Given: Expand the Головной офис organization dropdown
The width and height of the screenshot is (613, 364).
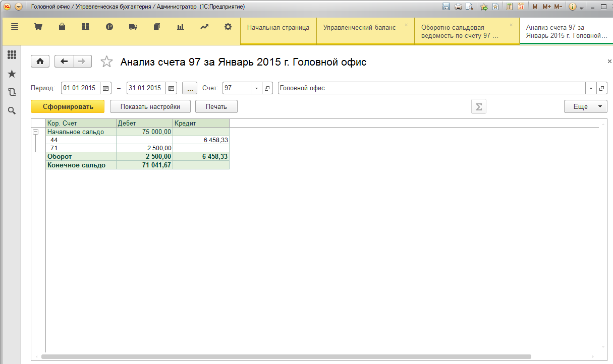Looking at the screenshot, I should click(591, 88).
